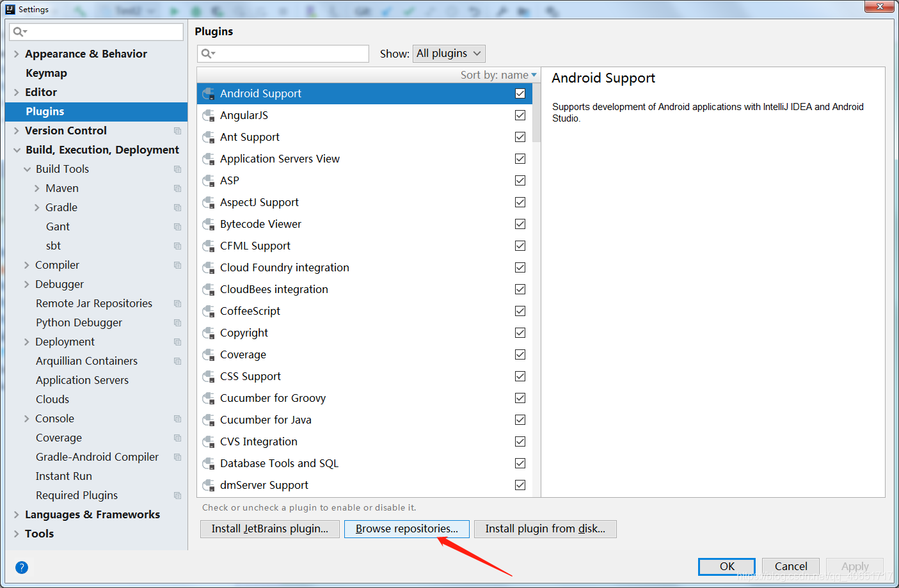Expand Languages & Frameworks node
The width and height of the screenshot is (899, 588).
[x=17, y=515]
